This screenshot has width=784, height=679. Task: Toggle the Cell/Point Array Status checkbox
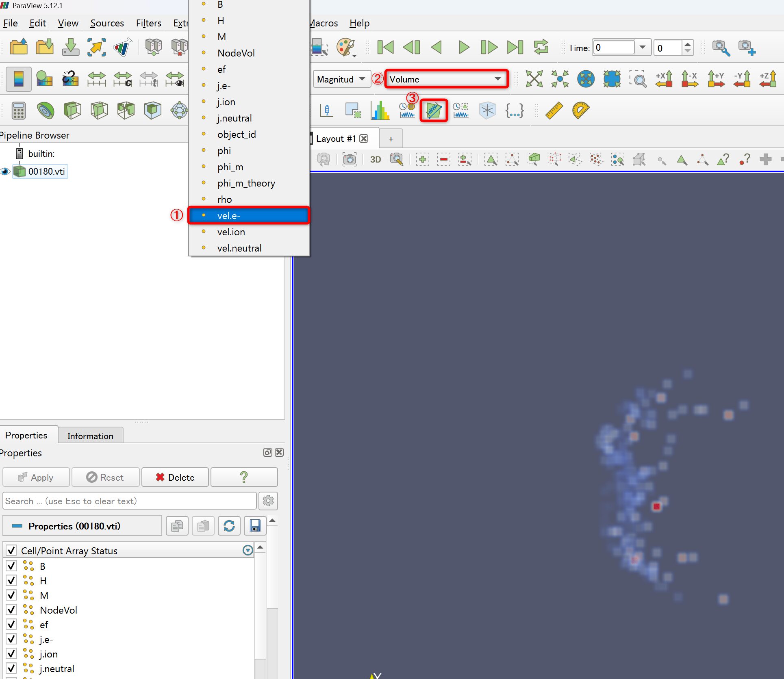(x=11, y=551)
